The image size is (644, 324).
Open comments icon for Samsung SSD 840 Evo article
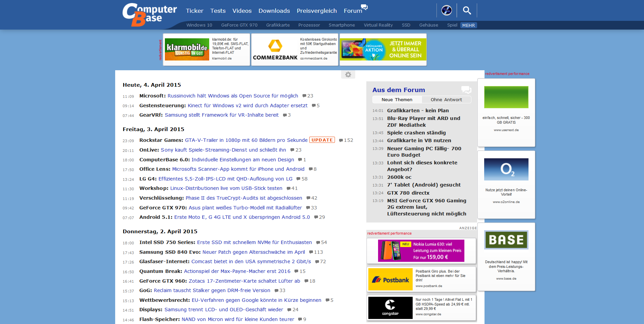tap(311, 252)
